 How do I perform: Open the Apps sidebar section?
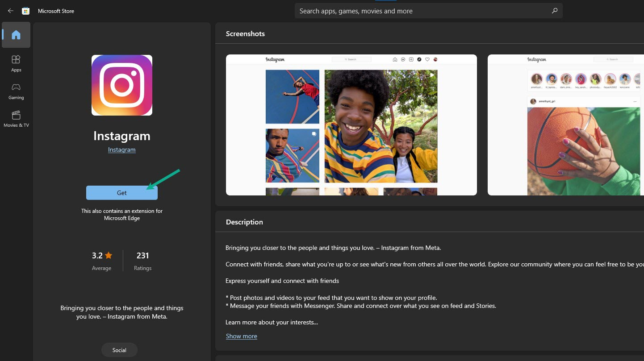(x=16, y=63)
